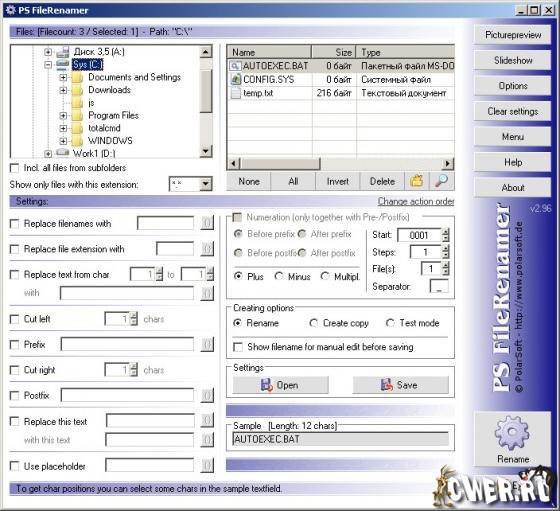Click placeholder {} button beside with this text
This screenshot has width=560, height=511.
[x=207, y=440]
